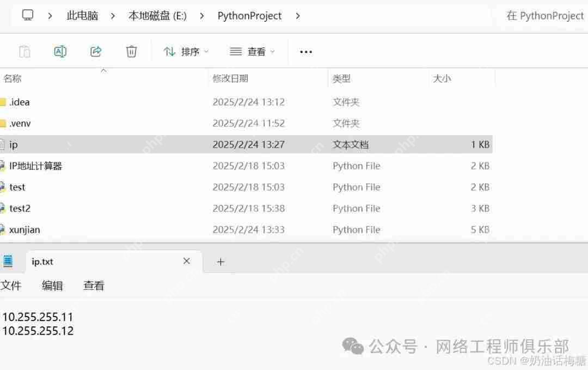Open the 排序 sort dropdown
588x370 pixels.
[x=186, y=51]
